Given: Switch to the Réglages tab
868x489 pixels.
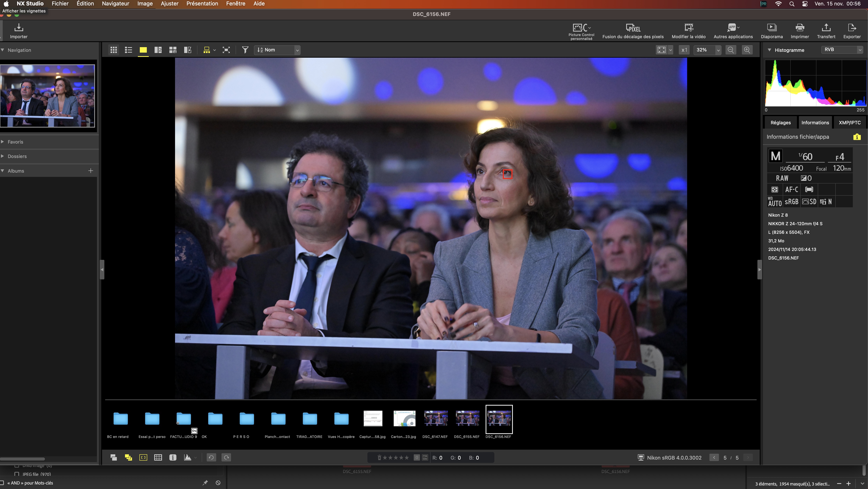Looking at the screenshot, I should pos(780,123).
